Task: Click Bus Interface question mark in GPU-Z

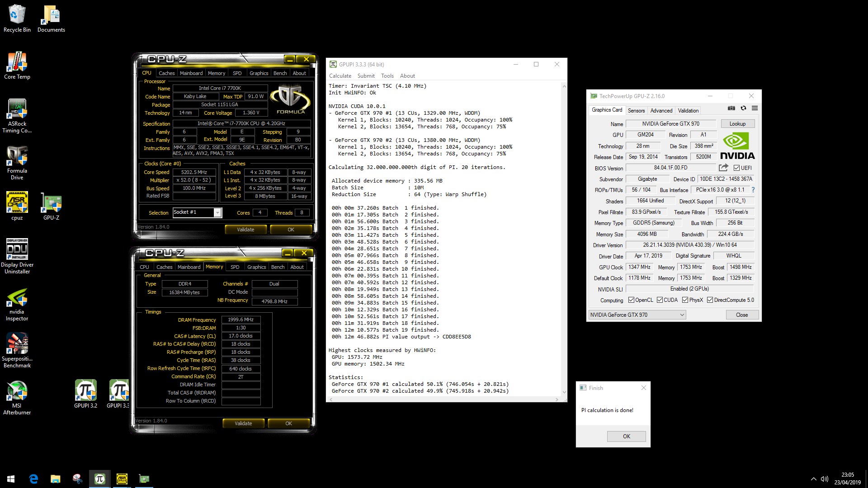Action: (x=753, y=190)
